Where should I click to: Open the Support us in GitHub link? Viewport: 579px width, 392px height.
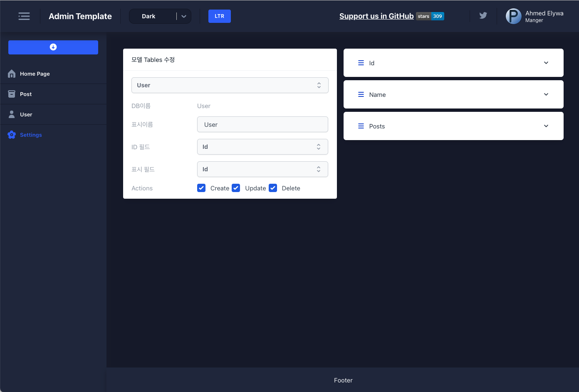(376, 16)
